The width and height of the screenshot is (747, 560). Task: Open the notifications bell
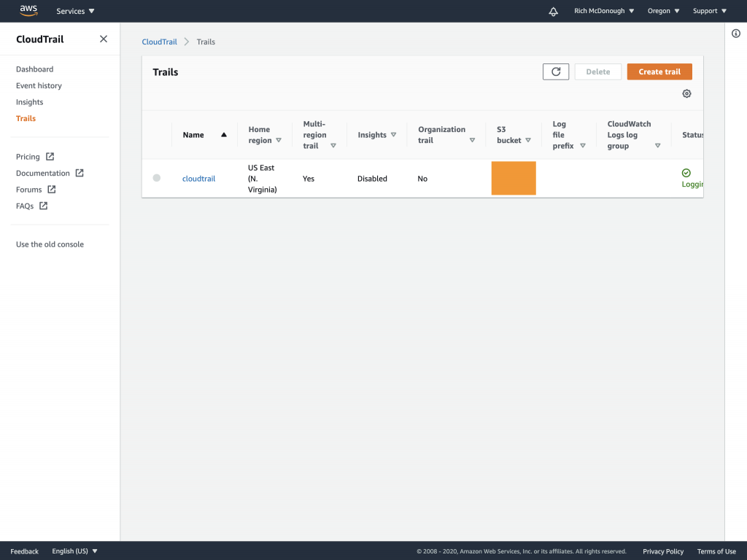[x=552, y=11]
